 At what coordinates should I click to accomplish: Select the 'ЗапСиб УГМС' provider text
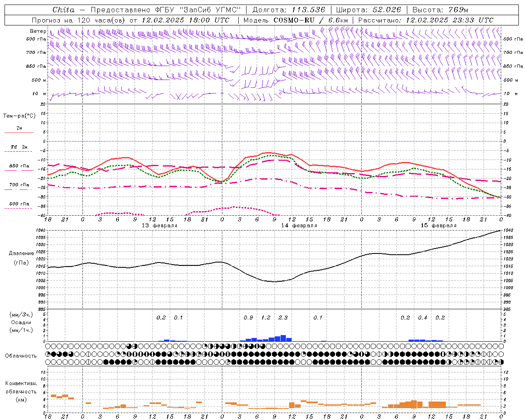(x=210, y=10)
